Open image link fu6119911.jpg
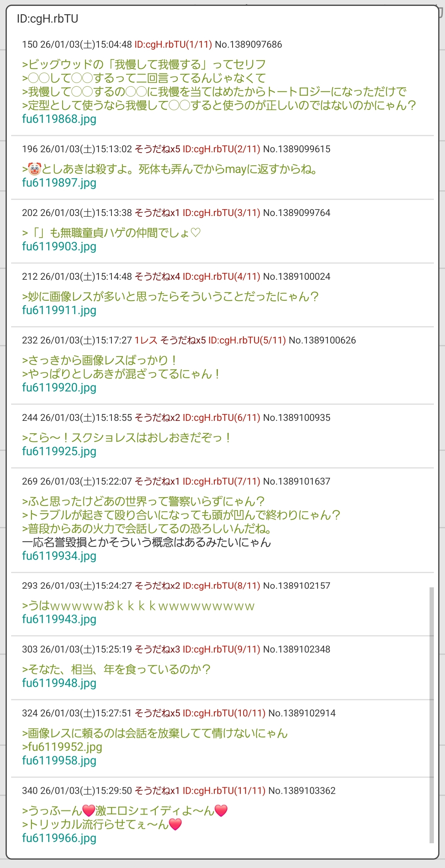Image resolution: width=445 pixels, height=868 pixels. (59, 310)
